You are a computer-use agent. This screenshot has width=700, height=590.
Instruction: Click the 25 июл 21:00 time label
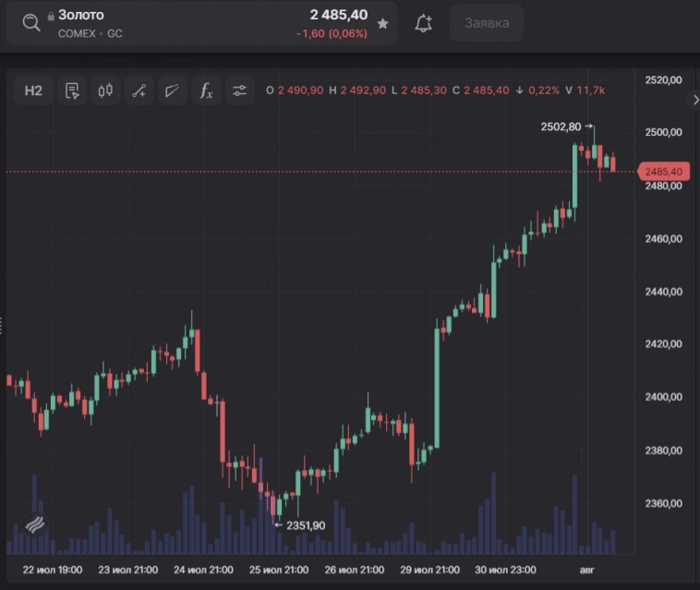pyautogui.click(x=279, y=570)
